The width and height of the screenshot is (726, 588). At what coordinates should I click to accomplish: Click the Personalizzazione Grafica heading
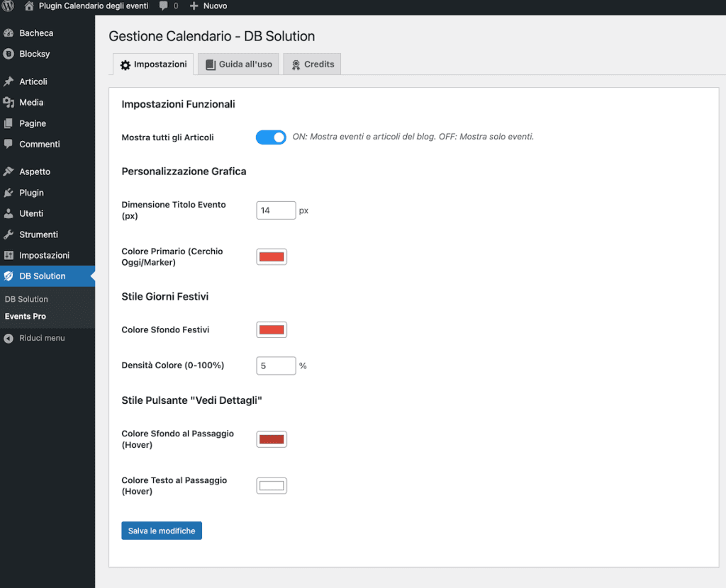tap(184, 171)
